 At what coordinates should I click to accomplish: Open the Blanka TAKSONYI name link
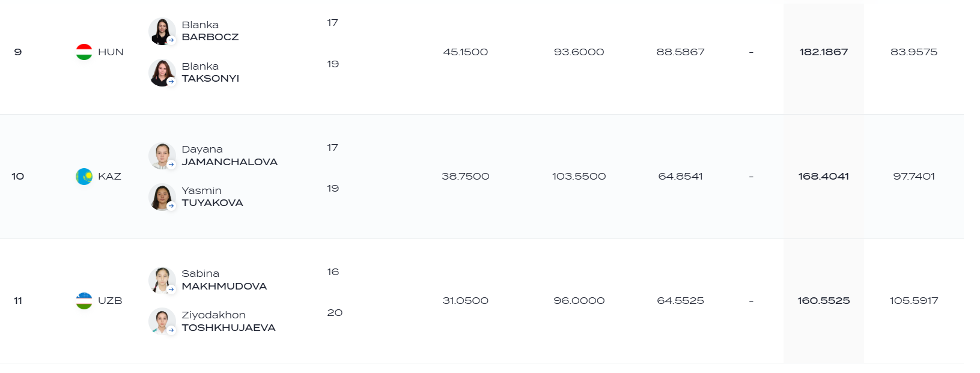[210, 73]
